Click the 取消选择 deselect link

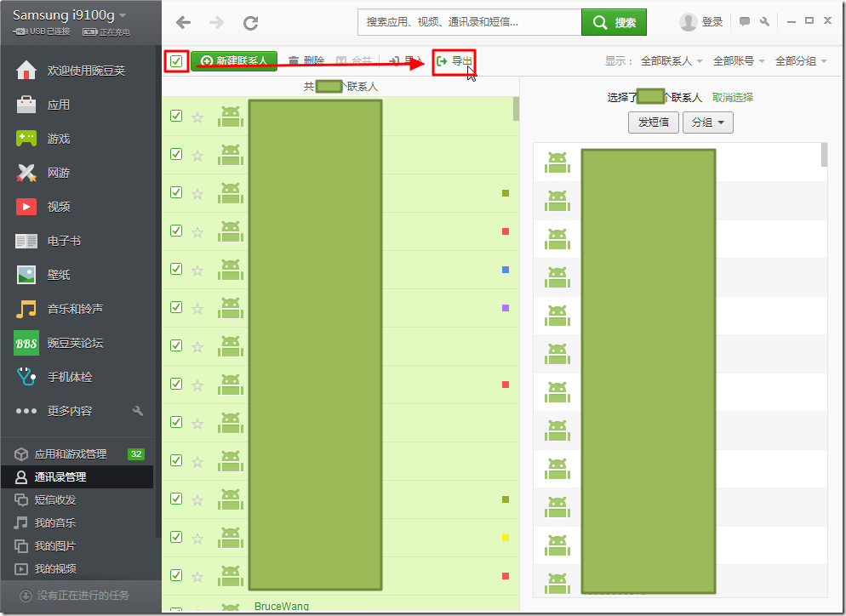pyautogui.click(x=733, y=98)
